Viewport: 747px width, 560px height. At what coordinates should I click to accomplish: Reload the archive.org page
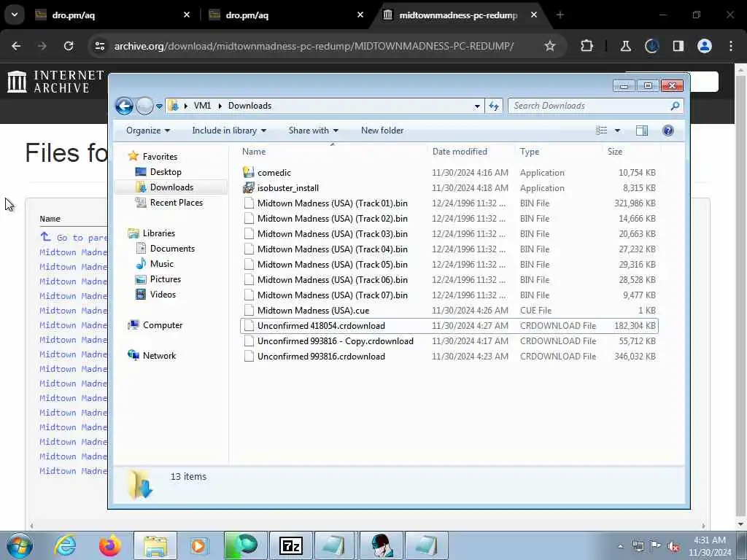click(x=69, y=46)
